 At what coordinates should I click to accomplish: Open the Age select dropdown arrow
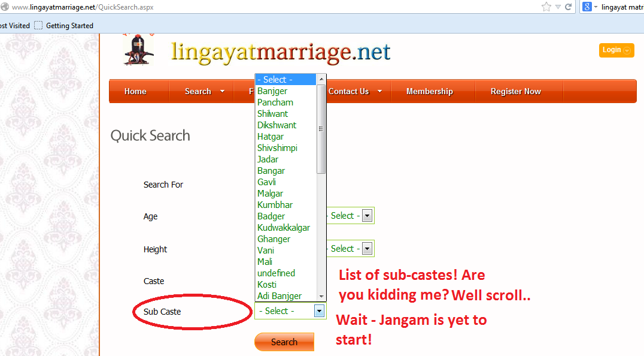click(367, 216)
